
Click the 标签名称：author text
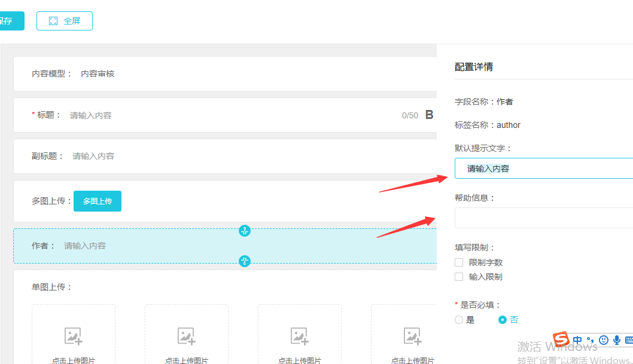pyautogui.click(x=487, y=126)
